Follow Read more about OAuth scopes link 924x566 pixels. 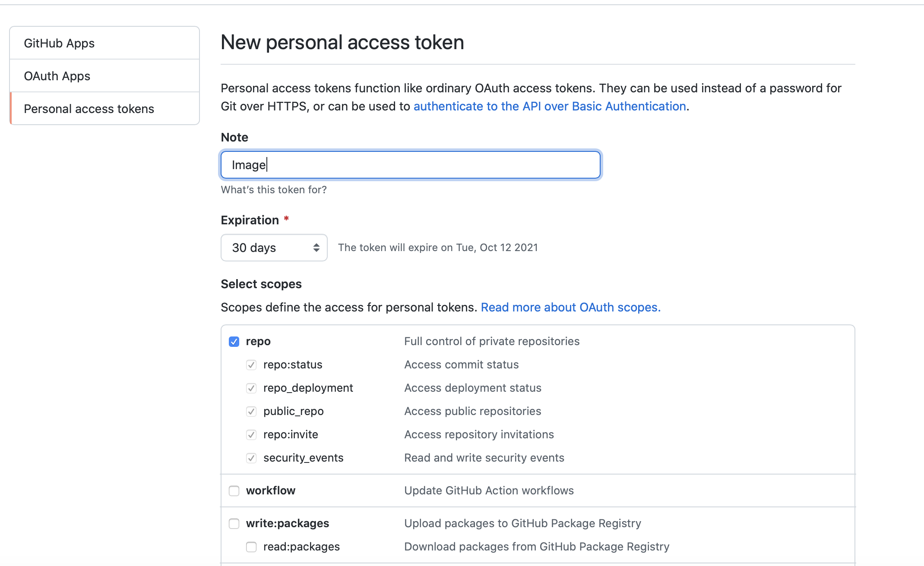coord(571,307)
